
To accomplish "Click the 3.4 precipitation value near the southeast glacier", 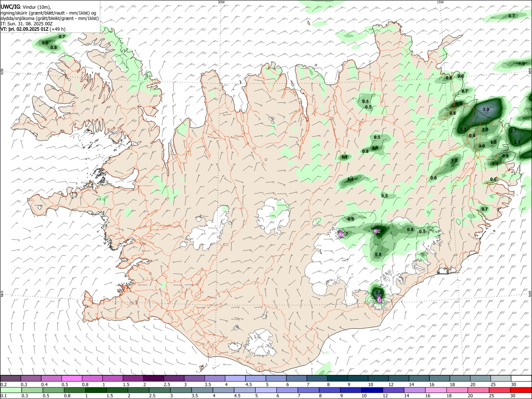I will pyautogui.click(x=378, y=293).
